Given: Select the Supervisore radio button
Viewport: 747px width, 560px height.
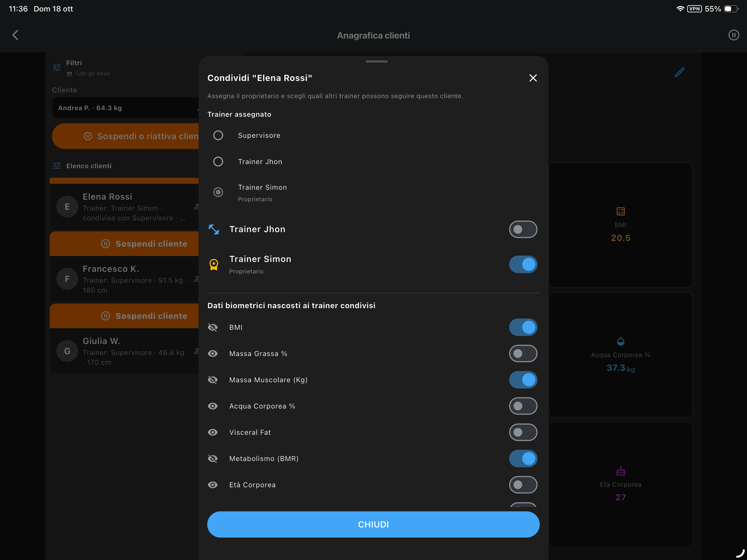Looking at the screenshot, I should coord(218,135).
